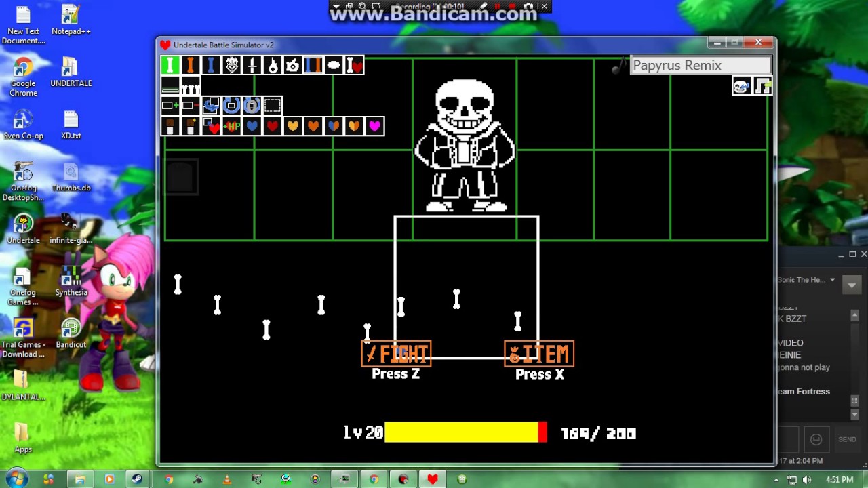Open the Apps folder on desktop

tap(23, 438)
